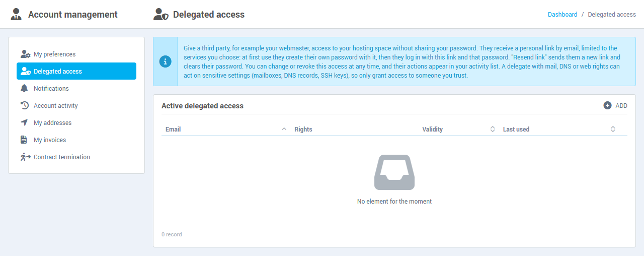
Task: Click the plus circle icon beside ADD
Action: (607, 106)
